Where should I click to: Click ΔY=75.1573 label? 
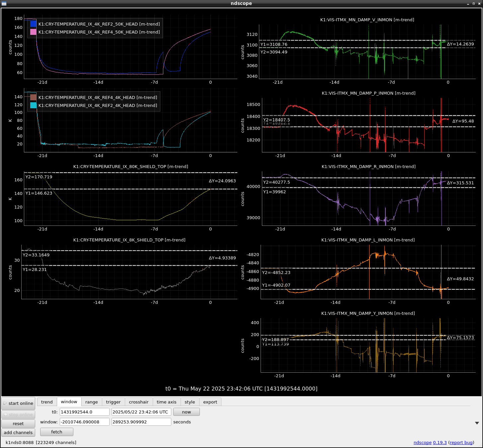(460, 337)
